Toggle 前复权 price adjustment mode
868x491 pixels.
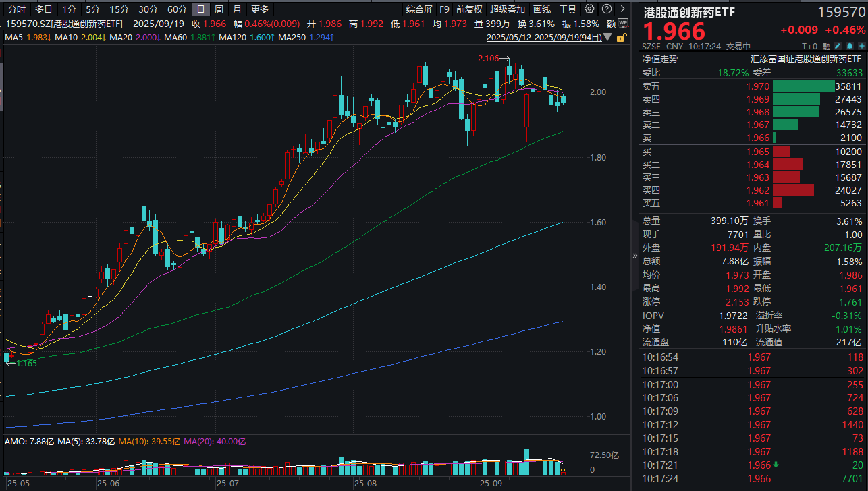[x=469, y=9]
